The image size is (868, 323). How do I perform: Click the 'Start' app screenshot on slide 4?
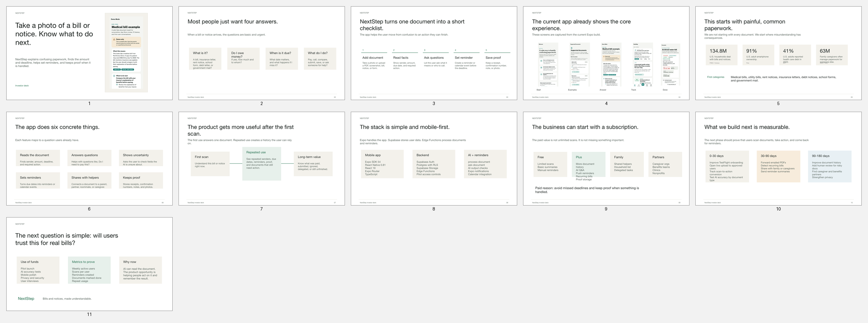click(547, 65)
